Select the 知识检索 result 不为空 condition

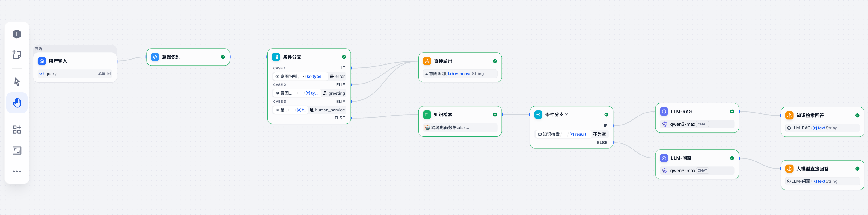[x=571, y=134]
